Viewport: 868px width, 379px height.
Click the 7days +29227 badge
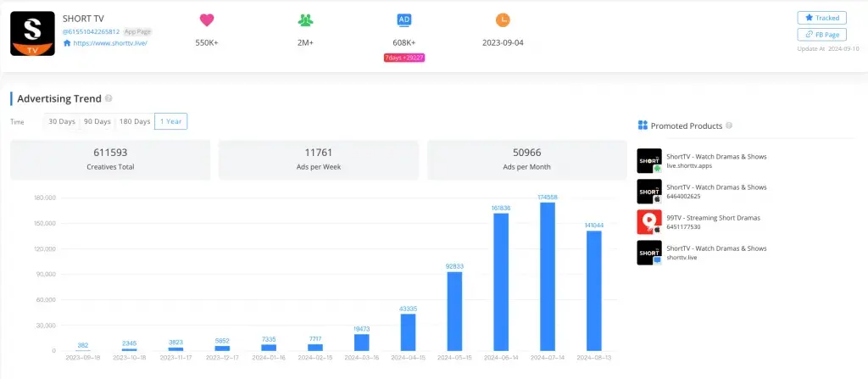(404, 58)
